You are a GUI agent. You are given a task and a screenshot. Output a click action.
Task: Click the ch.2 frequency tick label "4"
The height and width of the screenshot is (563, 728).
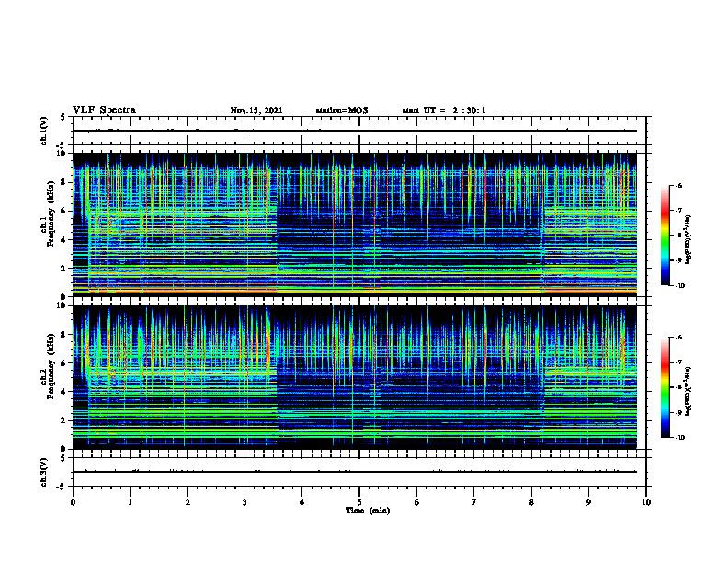[x=63, y=392]
